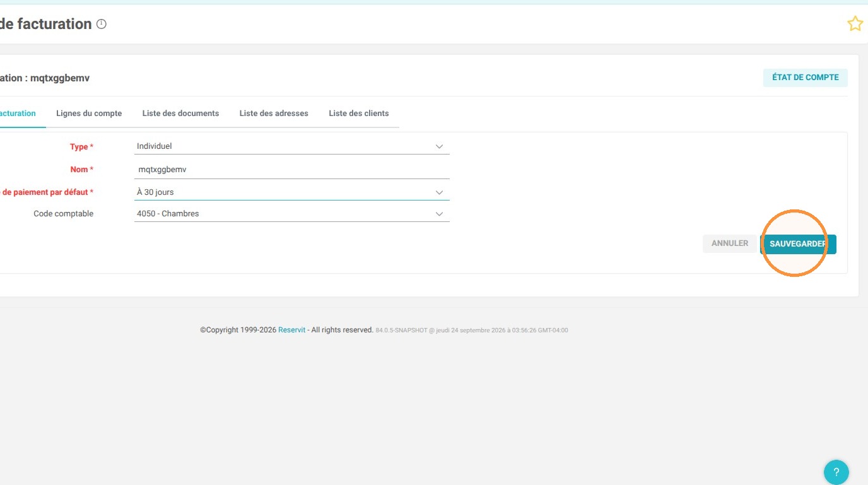The image size is (868, 485).
Task: Select the Liste des clients tab
Action: [359, 114]
